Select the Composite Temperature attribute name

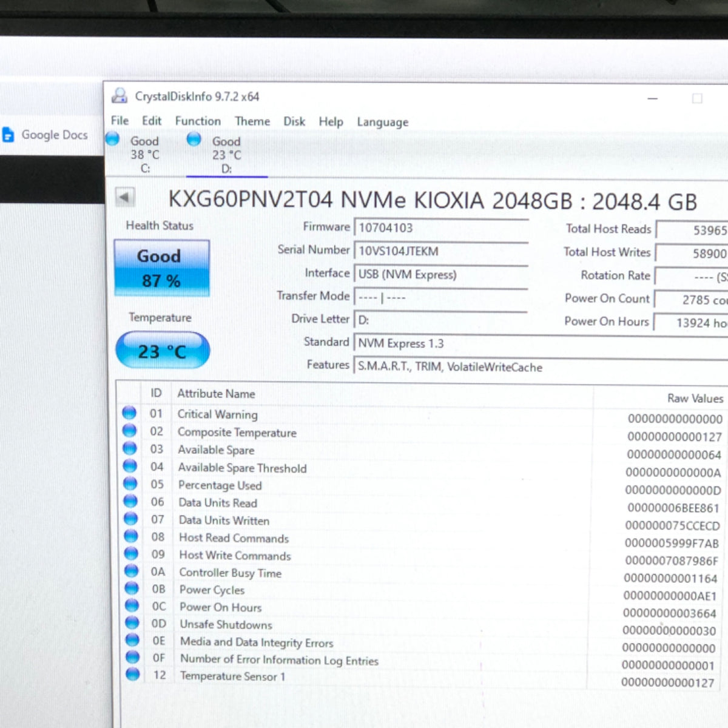click(x=237, y=433)
